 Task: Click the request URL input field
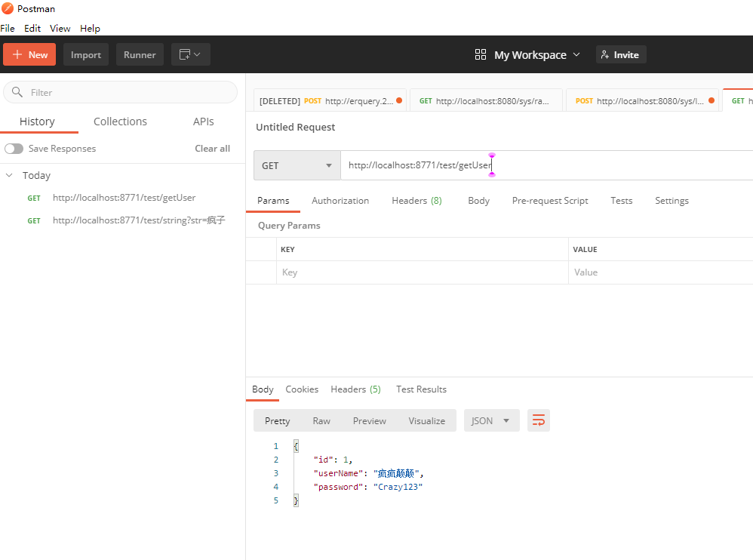[x=546, y=166]
